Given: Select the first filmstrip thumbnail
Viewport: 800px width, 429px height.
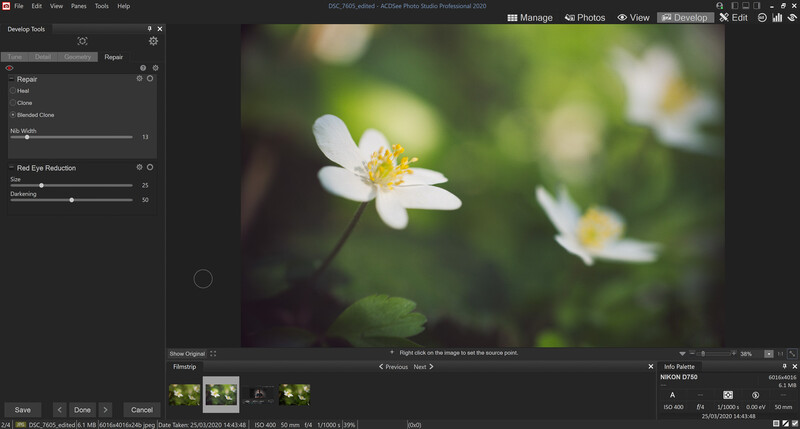Looking at the screenshot, I should coord(184,395).
